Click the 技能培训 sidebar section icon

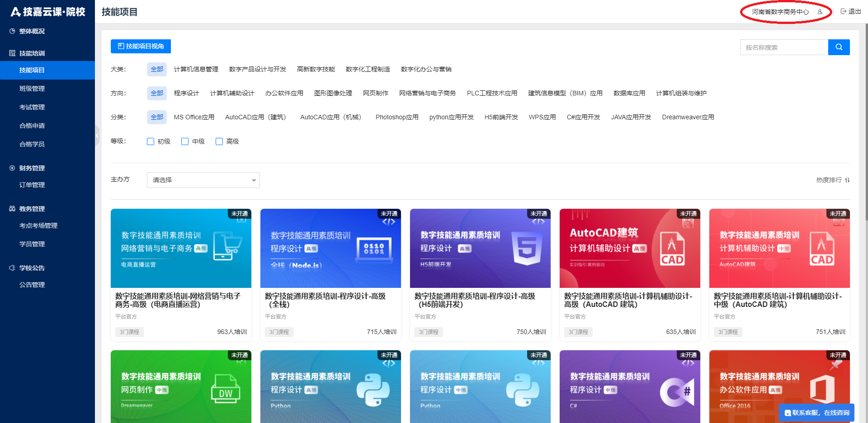point(12,53)
